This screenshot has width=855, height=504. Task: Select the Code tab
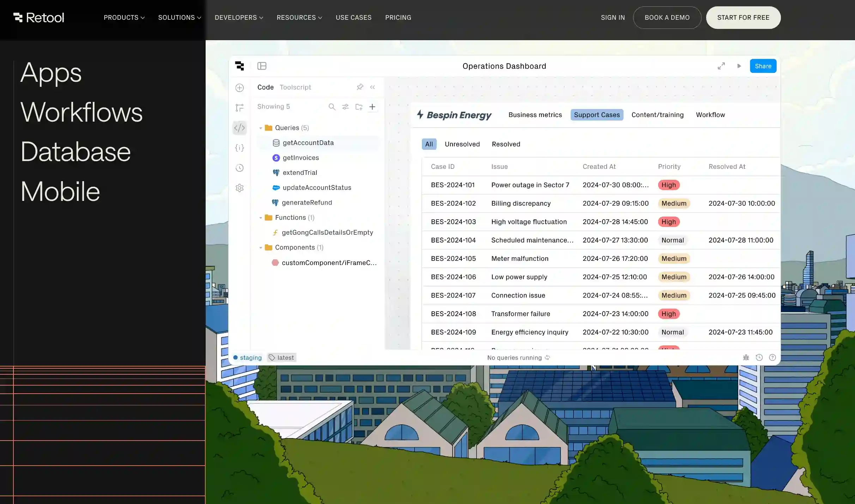tap(265, 87)
